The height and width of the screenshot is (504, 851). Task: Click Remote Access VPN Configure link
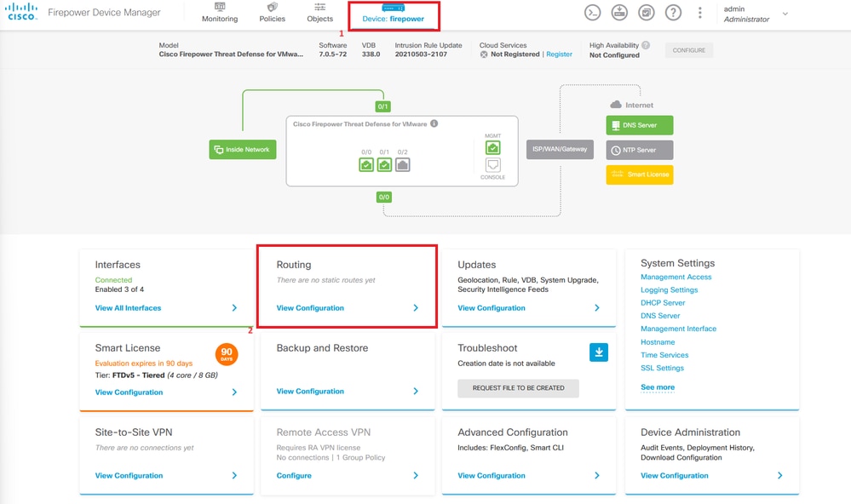[294, 475]
